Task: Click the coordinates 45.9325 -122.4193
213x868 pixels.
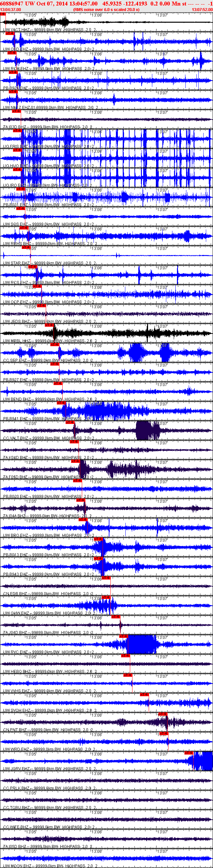Action: coord(125,3)
